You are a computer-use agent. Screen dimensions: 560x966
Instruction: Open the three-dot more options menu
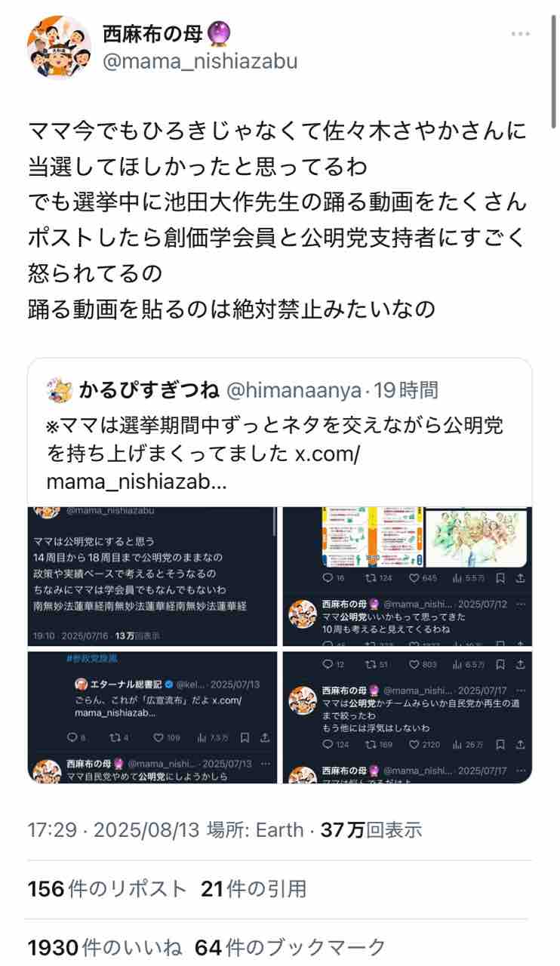[x=520, y=34]
